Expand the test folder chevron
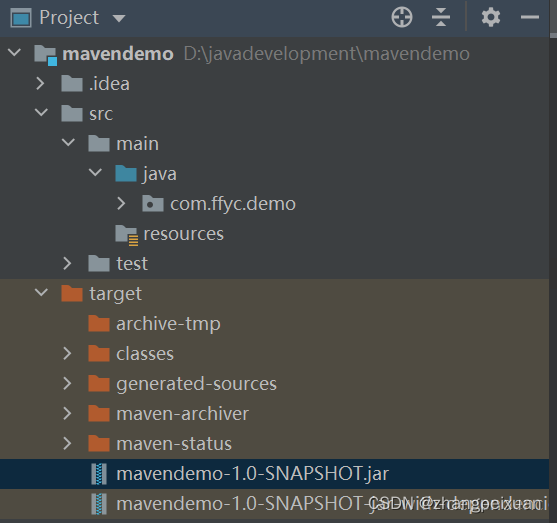 click(67, 263)
